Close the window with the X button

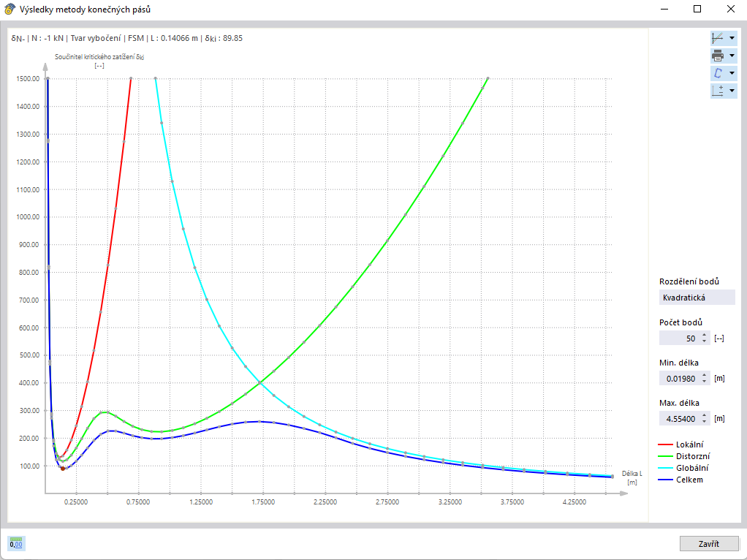click(730, 9)
